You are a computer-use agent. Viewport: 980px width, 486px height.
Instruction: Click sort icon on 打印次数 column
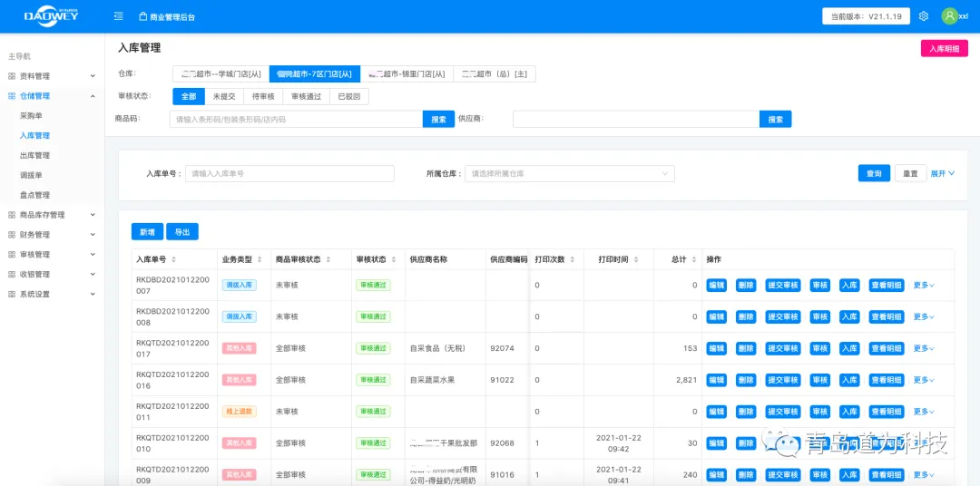coord(573,259)
